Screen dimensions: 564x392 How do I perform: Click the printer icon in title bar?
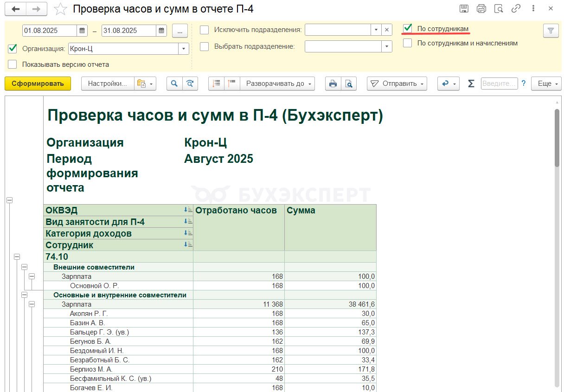click(x=481, y=9)
